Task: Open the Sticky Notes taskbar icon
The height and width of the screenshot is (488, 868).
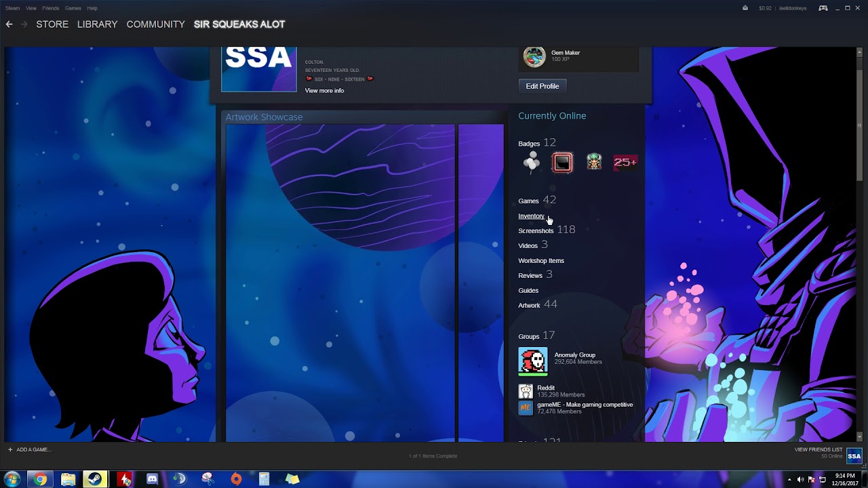Action: click(292, 479)
